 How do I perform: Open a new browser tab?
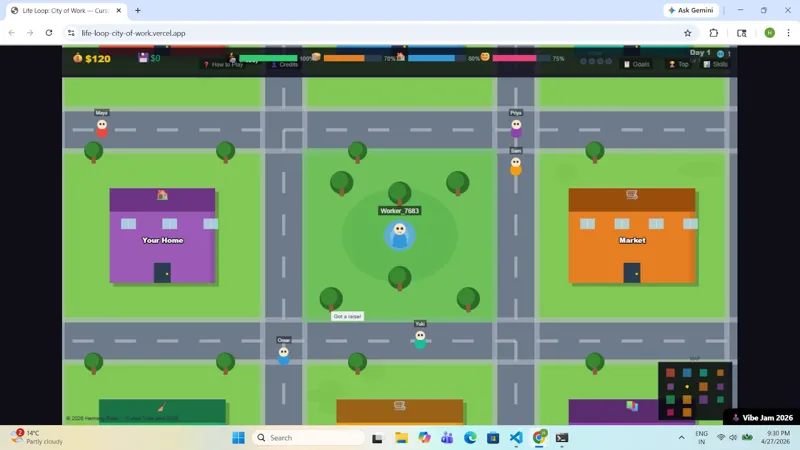[138, 10]
